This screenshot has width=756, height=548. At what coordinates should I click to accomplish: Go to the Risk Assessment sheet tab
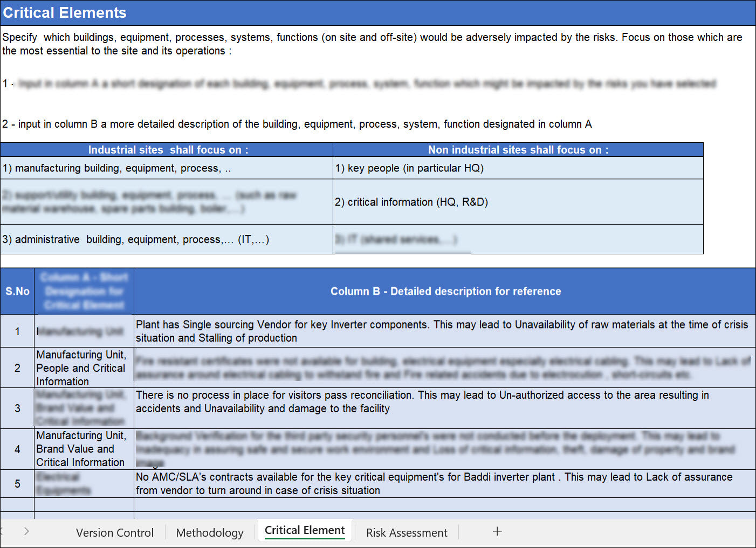(407, 532)
